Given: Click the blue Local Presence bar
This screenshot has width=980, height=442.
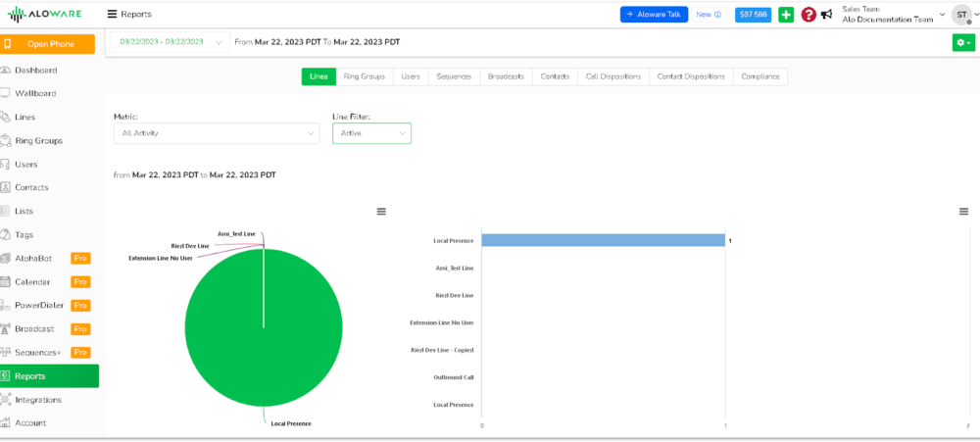Looking at the screenshot, I should pos(603,240).
